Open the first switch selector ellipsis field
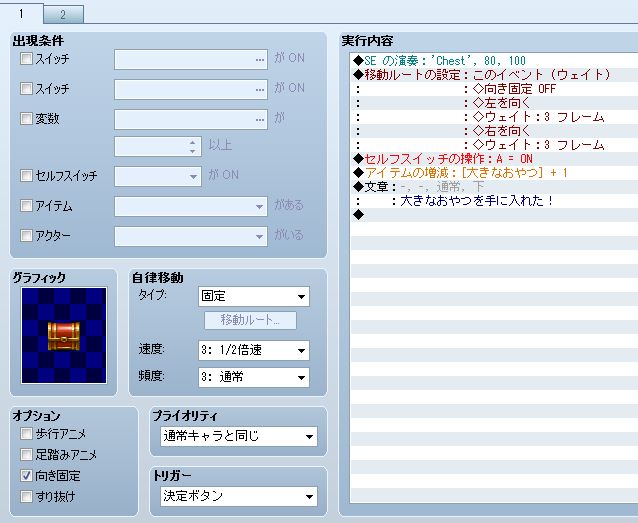The height and width of the screenshot is (523, 638). [191, 59]
